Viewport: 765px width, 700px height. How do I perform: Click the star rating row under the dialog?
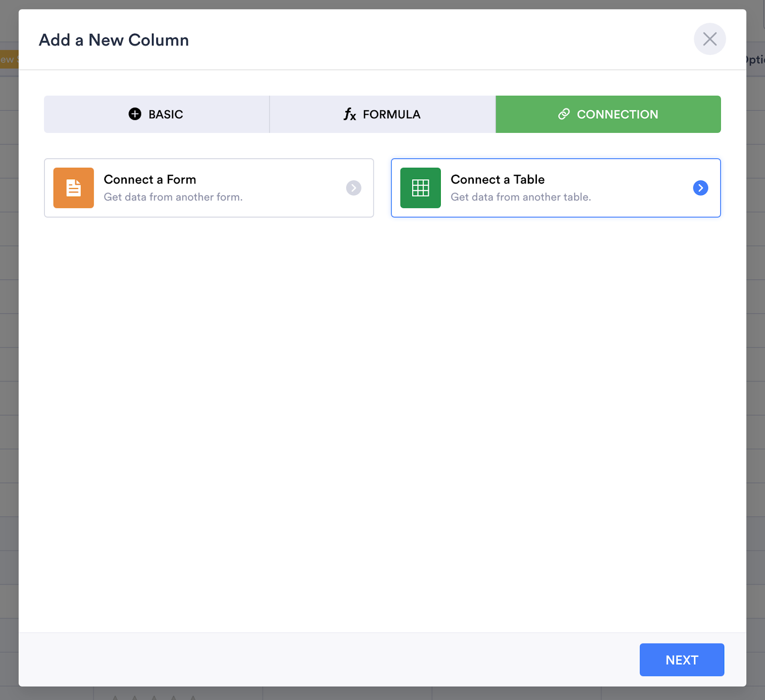click(x=153, y=696)
